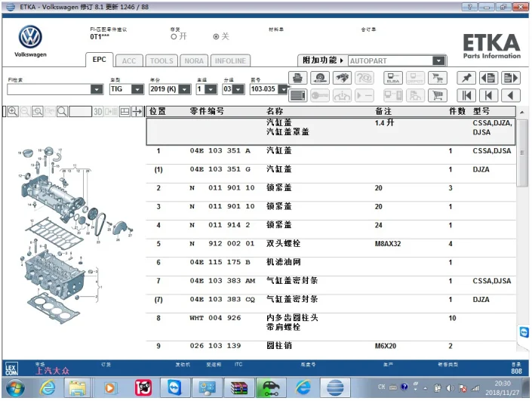Viewport: 532px width, 401px height.
Task: Click the zoom value input field
Action: [x=81, y=111]
